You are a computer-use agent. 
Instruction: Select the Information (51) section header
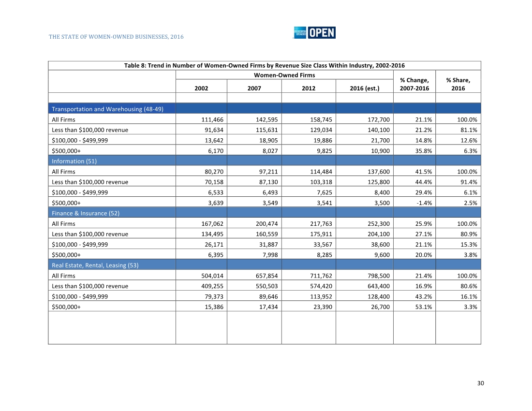tap(74, 161)
